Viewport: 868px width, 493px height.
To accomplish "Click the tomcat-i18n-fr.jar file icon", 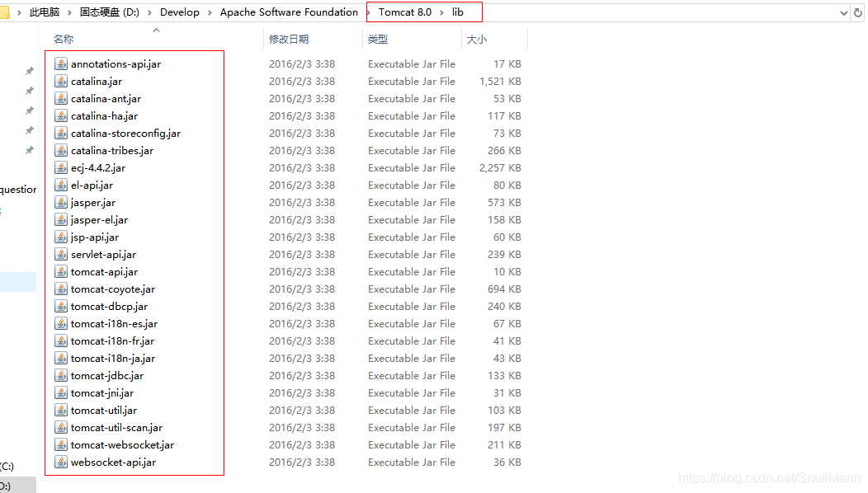I will (61, 340).
